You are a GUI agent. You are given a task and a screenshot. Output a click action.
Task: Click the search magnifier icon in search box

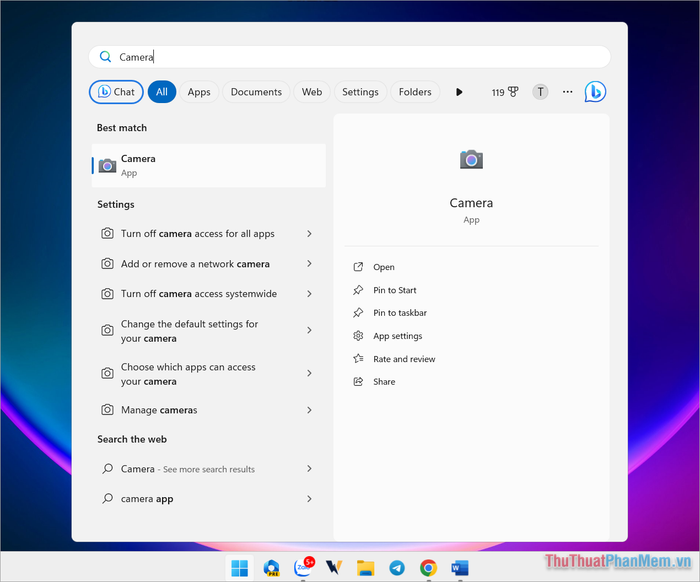[x=105, y=57]
